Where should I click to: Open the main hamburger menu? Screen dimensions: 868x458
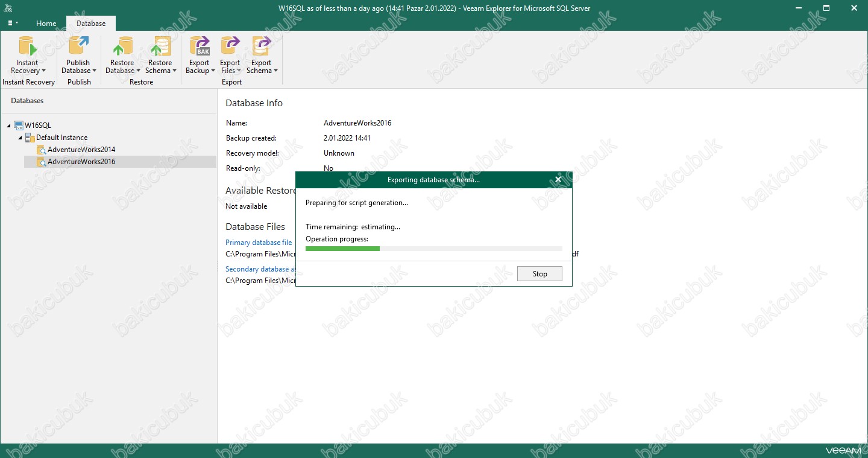tap(12, 23)
